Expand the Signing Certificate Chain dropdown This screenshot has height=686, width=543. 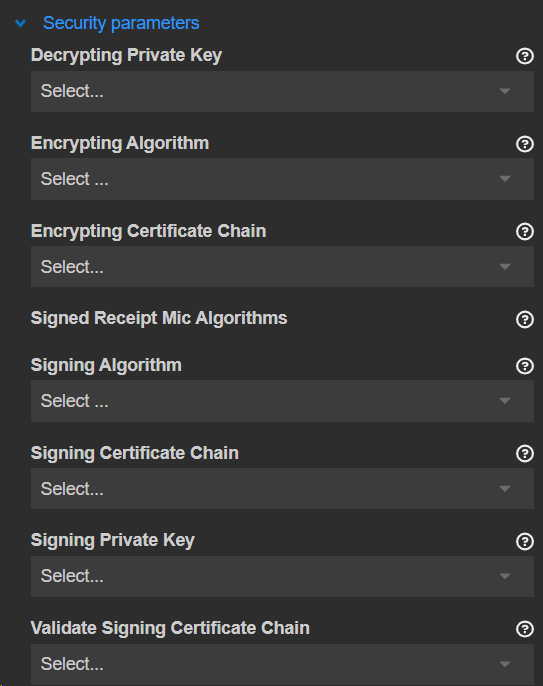tap(282, 489)
